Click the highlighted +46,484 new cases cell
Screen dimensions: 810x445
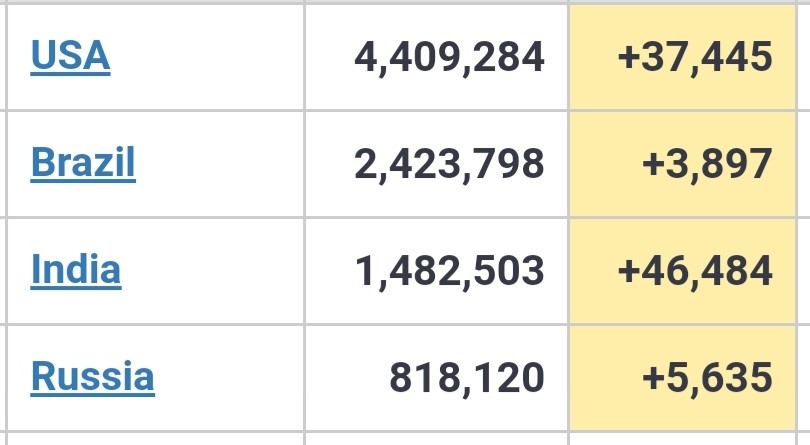tap(682, 271)
